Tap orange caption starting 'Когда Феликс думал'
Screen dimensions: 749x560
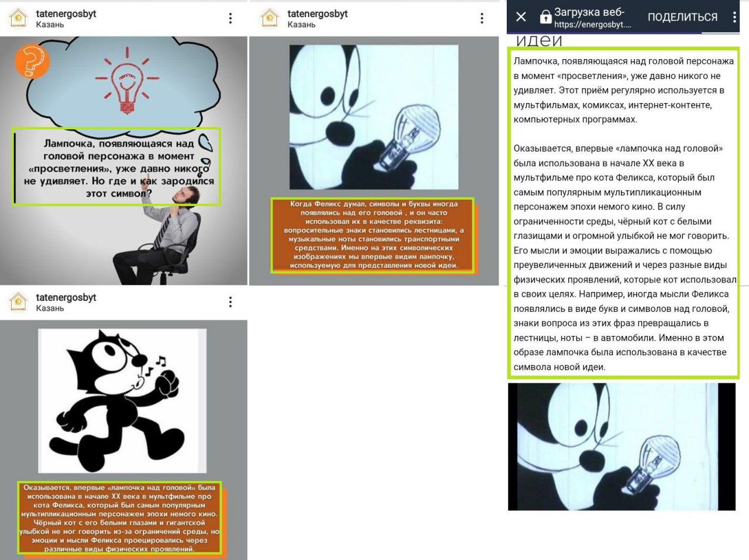point(373,235)
